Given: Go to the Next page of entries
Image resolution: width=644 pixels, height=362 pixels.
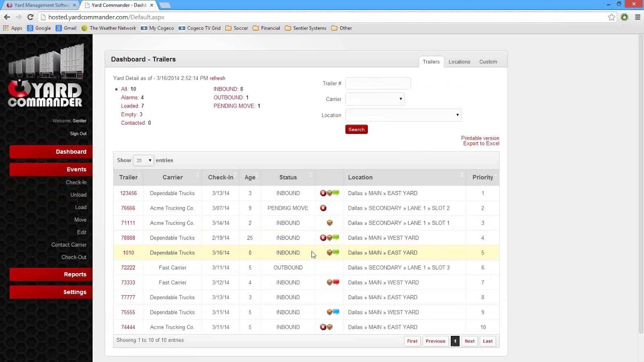Looking at the screenshot, I should 469,341.
